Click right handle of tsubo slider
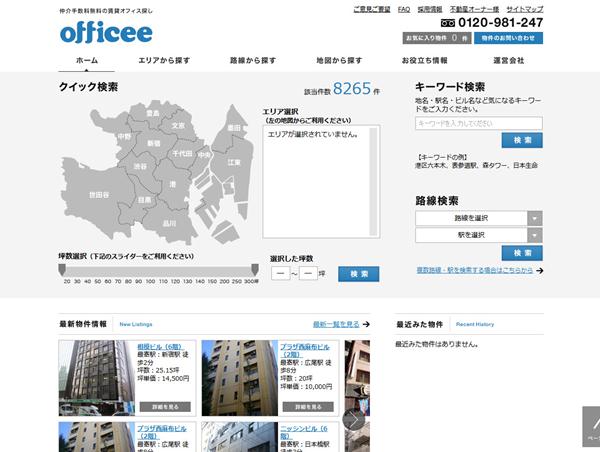The height and width of the screenshot is (452, 600). coord(255,270)
